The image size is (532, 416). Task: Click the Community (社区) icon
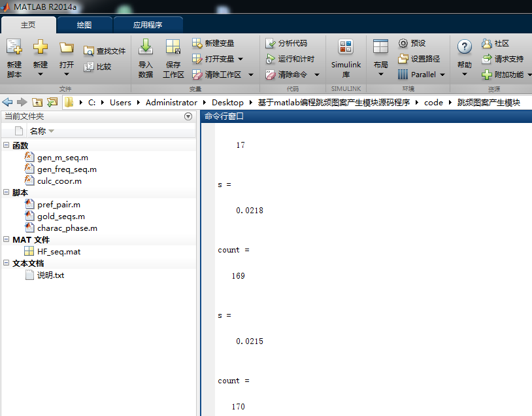(486, 43)
